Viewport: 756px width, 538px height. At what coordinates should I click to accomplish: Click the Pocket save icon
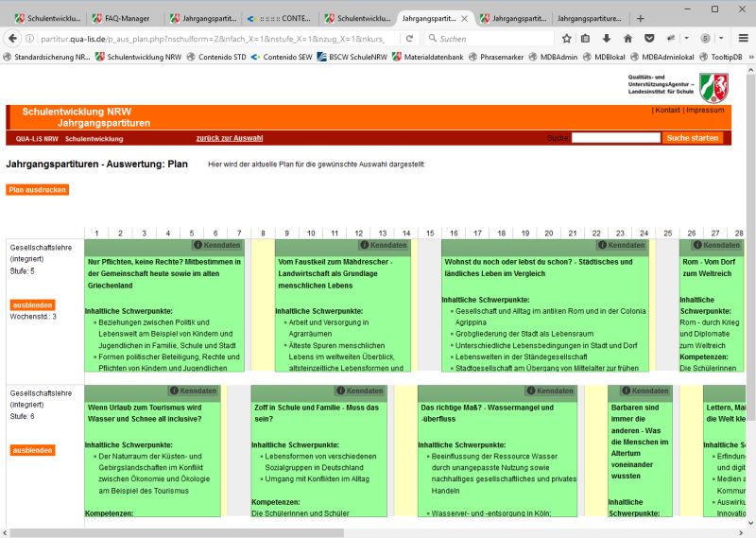pos(650,39)
